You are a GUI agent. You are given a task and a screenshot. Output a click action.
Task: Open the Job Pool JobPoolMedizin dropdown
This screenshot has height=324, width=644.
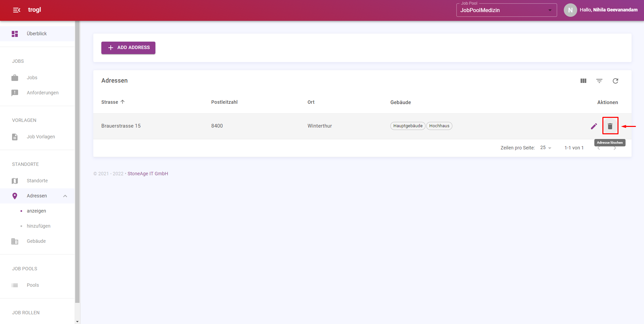click(x=506, y=10)
